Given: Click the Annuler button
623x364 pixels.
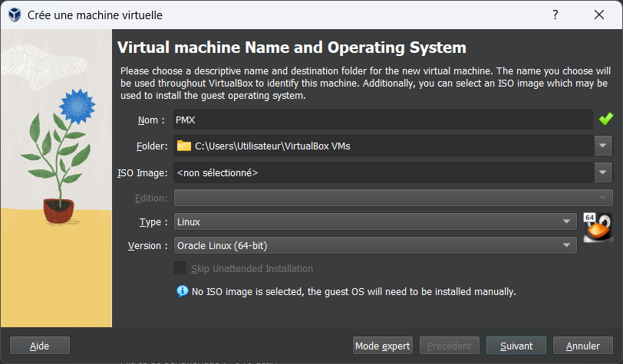Looking at the screenshot, I should [583, 346].
